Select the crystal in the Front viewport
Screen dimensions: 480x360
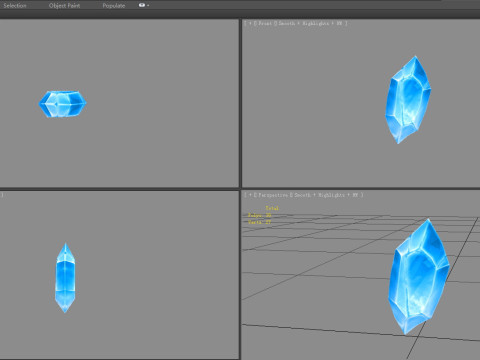click(408, 100)
